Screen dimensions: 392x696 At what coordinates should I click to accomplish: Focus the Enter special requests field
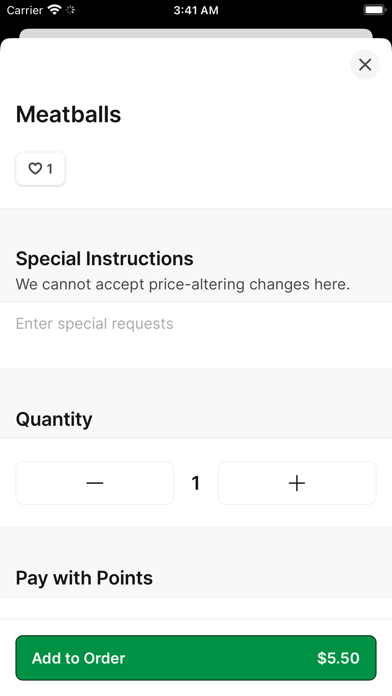click(196, 336)
